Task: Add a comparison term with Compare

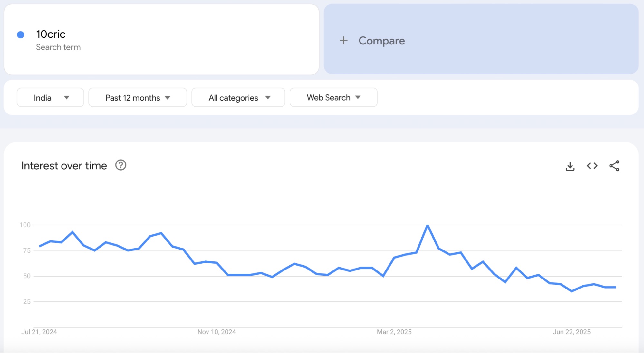Action: pyautogui.click(x=481, y=39)
